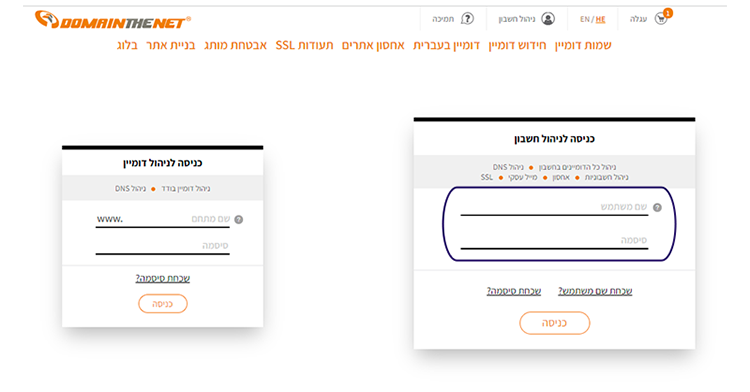
Task: Open תמיכה support link
Action: [443, 19]
